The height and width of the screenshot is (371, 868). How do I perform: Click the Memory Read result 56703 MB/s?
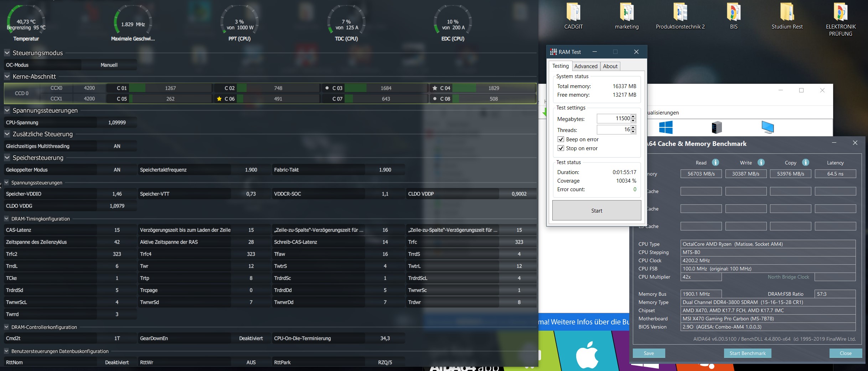[701, 174]
